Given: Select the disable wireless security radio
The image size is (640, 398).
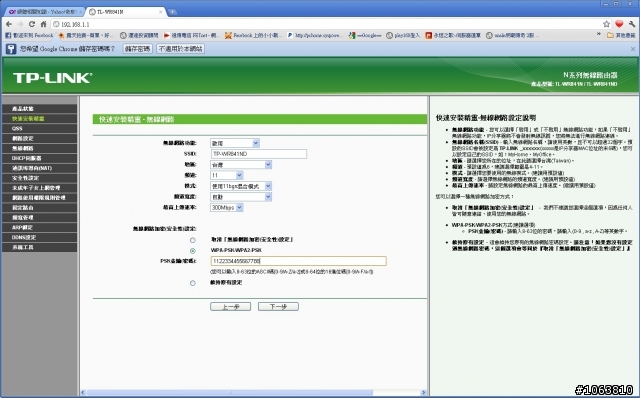Looking at the screenshot, I should (x=193, y=240).
